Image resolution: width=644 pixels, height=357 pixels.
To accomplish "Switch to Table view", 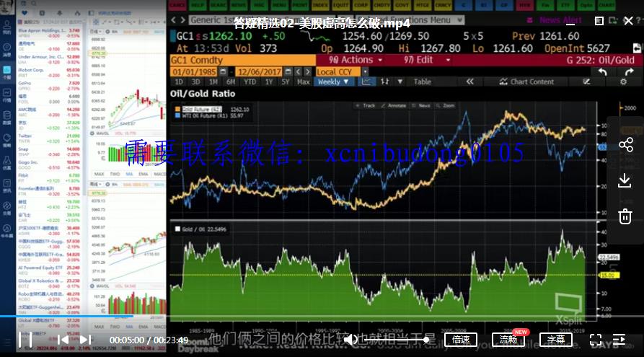I will point(422,81).
